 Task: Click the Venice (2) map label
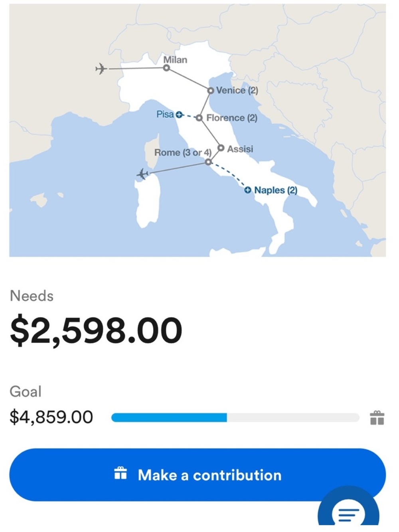pyautogui.click(x=237, y=91)
